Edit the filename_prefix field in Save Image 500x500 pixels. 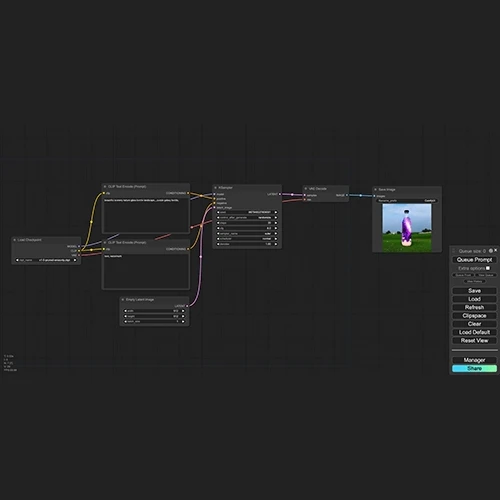coord(407,201)
